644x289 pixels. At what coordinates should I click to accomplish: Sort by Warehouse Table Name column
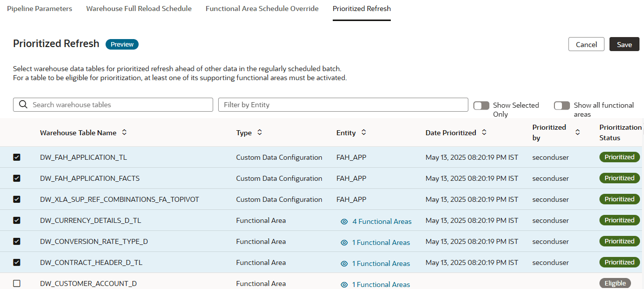point(125,132)
